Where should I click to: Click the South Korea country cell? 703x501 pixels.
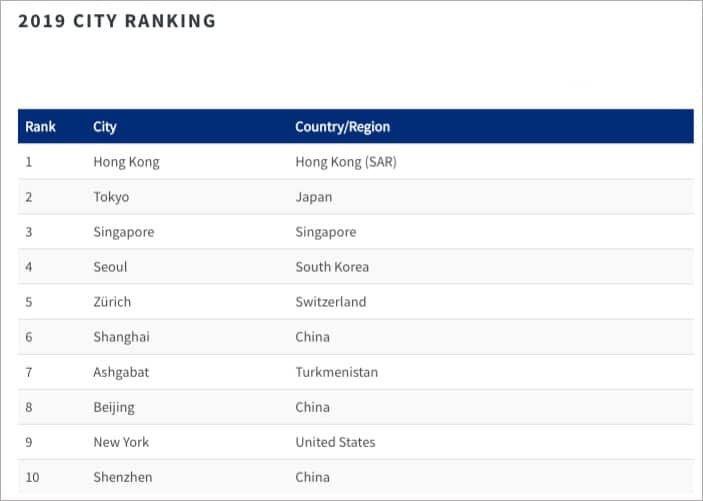(x=332, y=267)
